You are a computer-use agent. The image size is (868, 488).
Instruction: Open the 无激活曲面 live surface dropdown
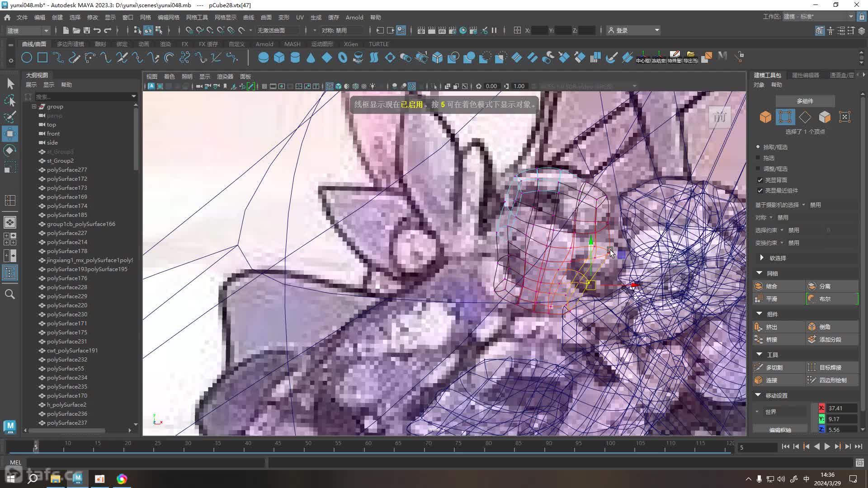[x=278, y=30]
